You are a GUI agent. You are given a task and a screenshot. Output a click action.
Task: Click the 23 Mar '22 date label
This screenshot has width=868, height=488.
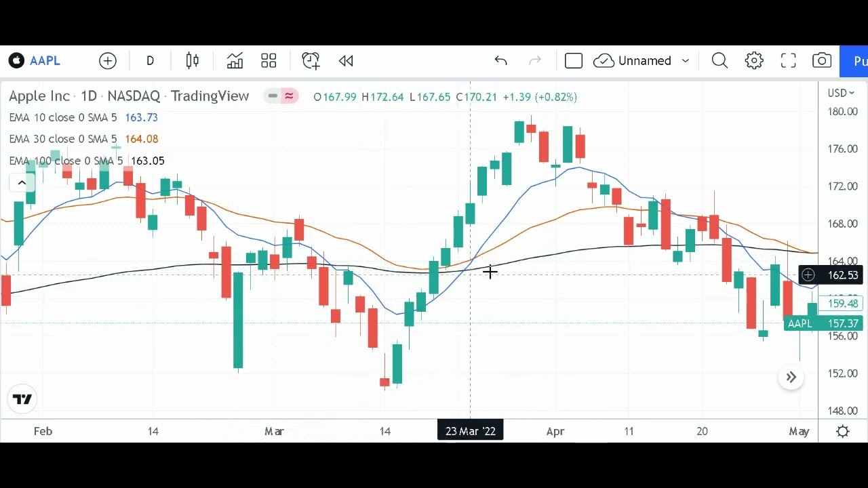click(471, 431)
